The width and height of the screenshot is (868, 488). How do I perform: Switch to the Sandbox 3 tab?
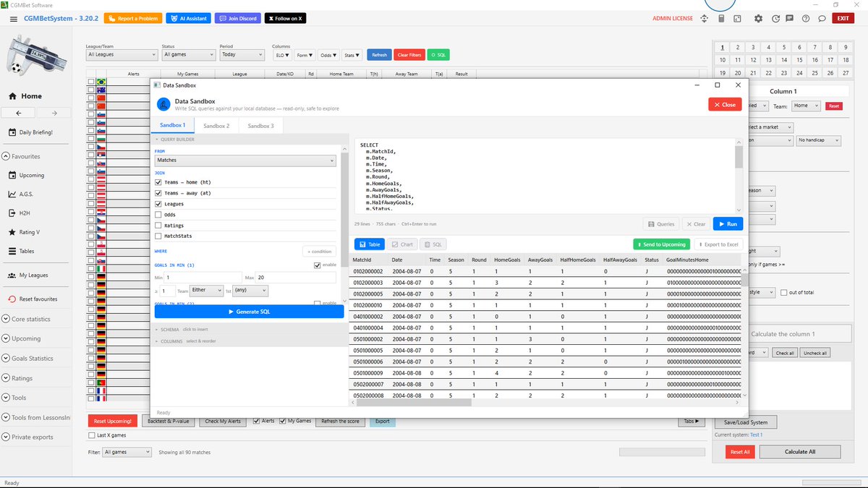(x=260, y=126)
